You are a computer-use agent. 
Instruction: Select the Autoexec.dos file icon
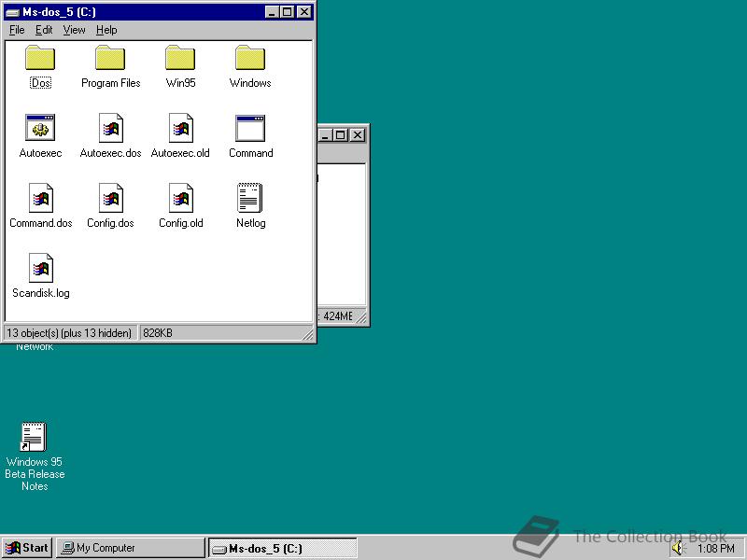110,128
